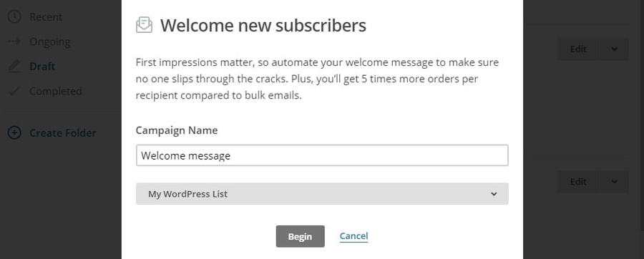Show Completed campaigns
Viewport: 644px width, 259px height.
(x=55, y=91)
